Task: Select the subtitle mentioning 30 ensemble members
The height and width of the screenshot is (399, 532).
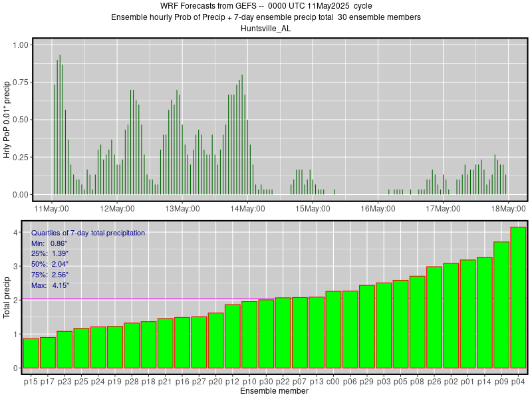Action: [266, 17]
